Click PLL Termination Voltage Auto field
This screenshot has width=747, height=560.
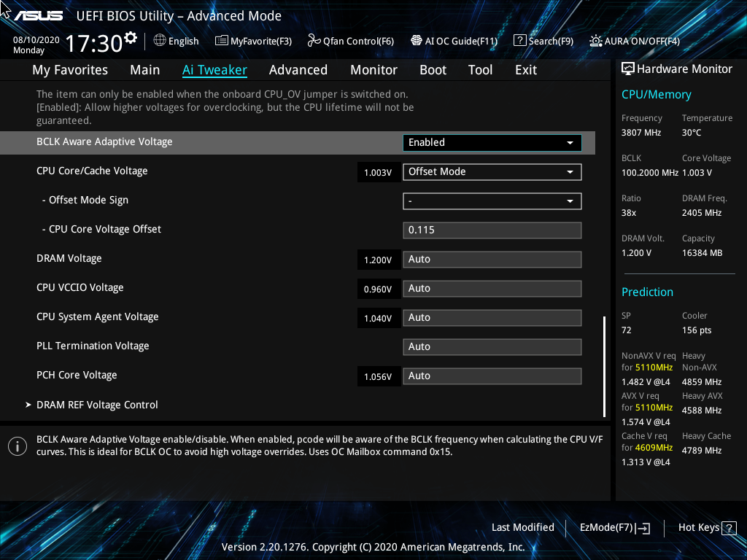pos(492,346)
